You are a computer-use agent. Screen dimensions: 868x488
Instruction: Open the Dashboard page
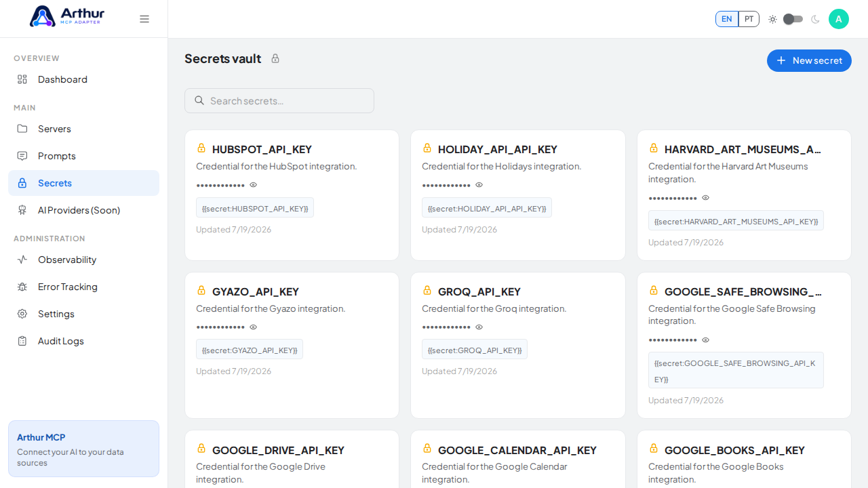coord(83,79)
